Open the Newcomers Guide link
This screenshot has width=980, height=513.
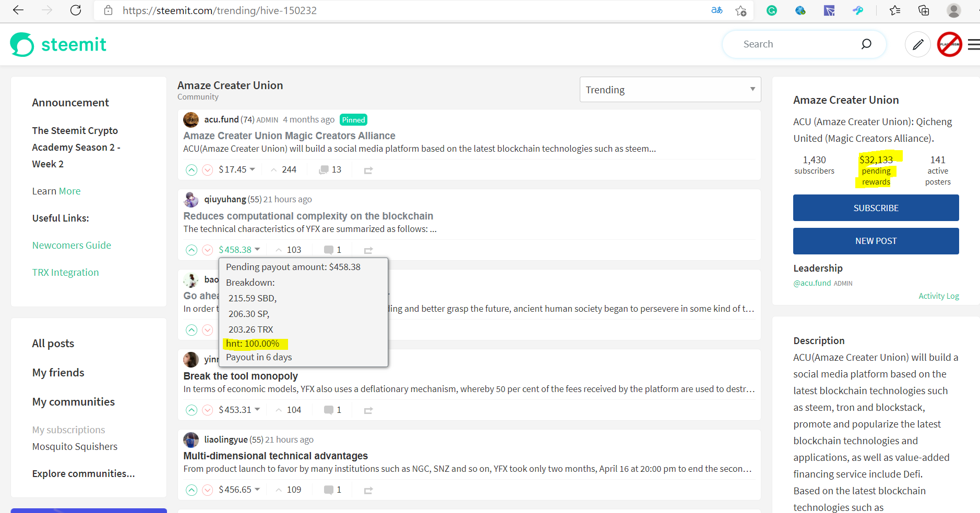tap(72, 246)
